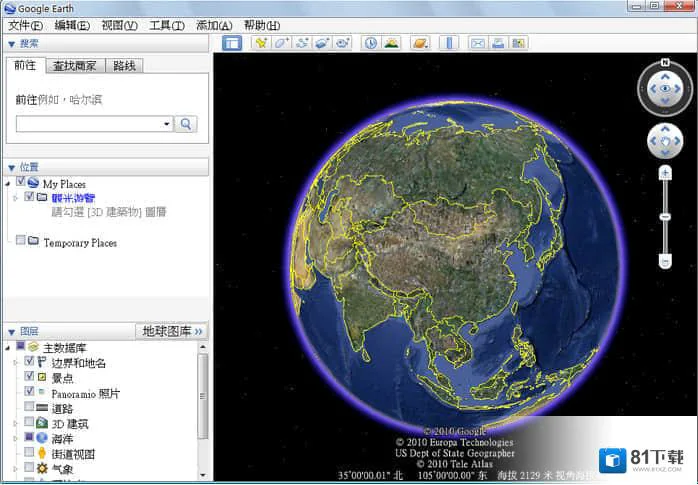The width and height of the screenshot is (698, 485).
Task: Toggle sunlight across the landscape icon
Action: pos(391,43)
